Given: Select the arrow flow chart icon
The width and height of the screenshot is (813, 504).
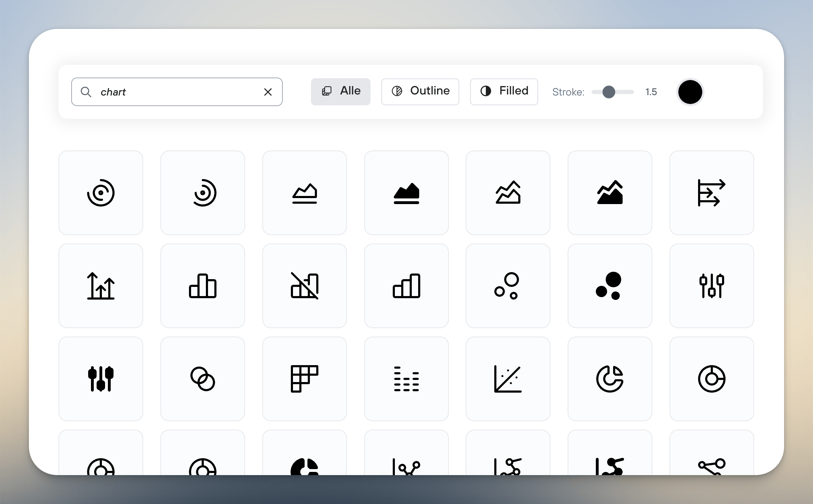Looking at the screenshot, I should pyautogui.click(x=711, y=193).
